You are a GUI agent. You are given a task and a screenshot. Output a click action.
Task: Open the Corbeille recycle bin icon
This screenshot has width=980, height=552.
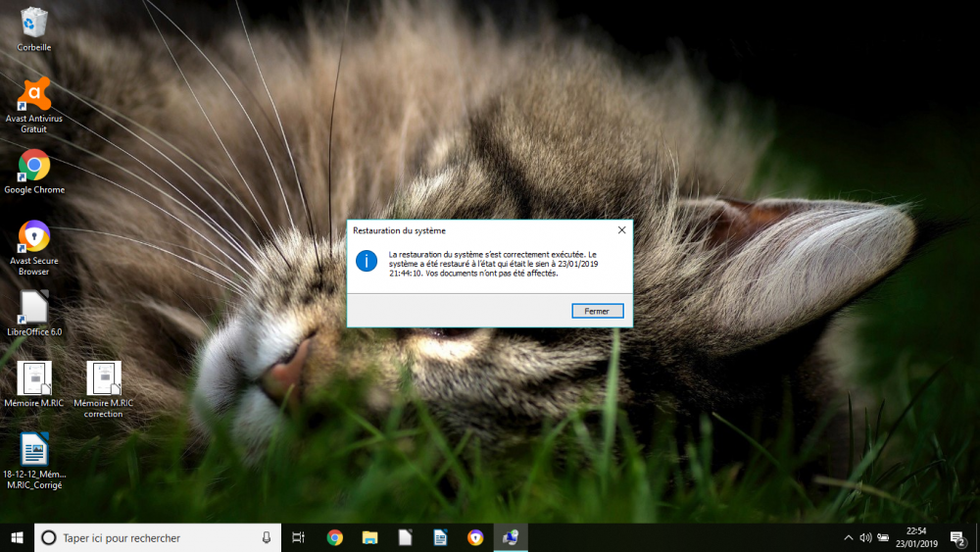point(33,29)
